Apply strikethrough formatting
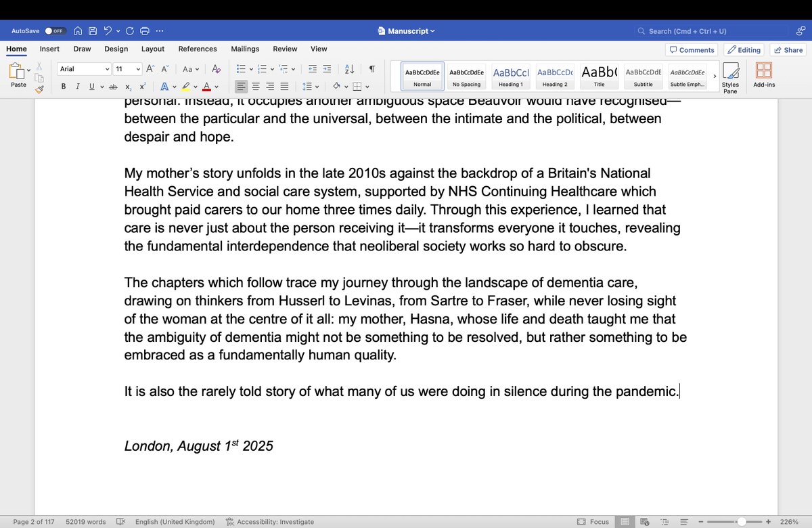812x528 pixels. 114,87
